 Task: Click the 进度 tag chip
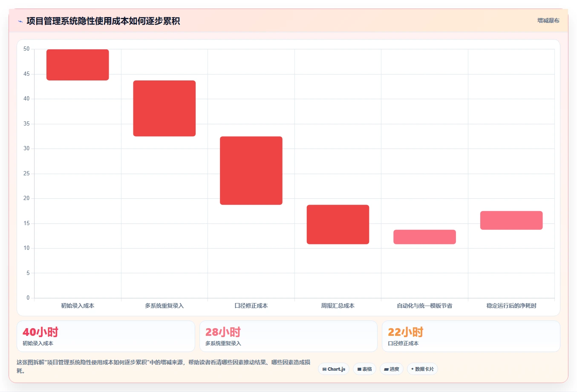pos(391,369)
